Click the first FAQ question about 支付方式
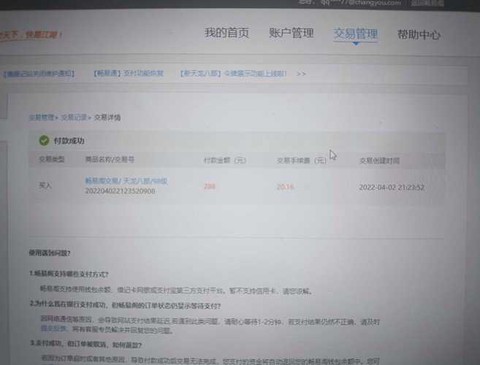The width and height of the screenshot is (480, 365). point(69,274)
